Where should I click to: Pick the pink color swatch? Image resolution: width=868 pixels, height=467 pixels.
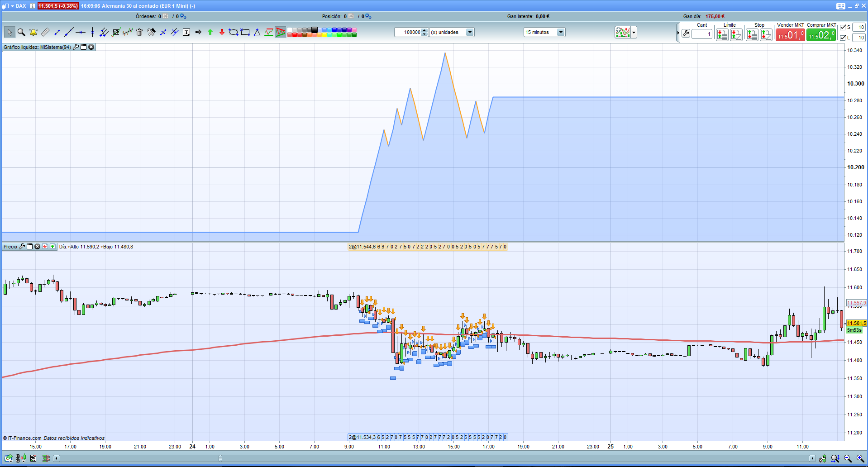(x=354, y=30)
